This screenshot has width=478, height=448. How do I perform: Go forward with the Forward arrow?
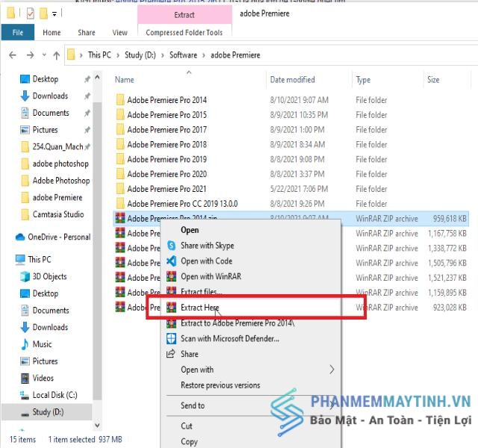click(x=30, y=55)
